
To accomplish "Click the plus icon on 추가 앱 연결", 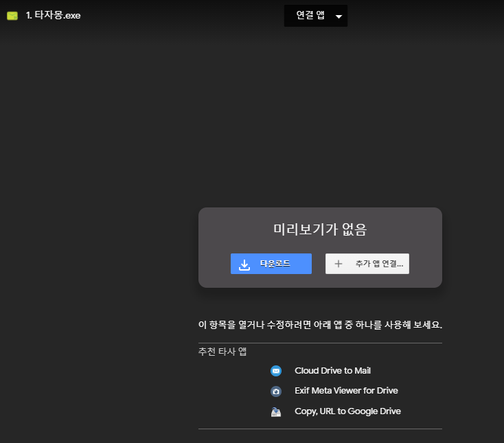I will pyautogui.click(x=338, y=264).
